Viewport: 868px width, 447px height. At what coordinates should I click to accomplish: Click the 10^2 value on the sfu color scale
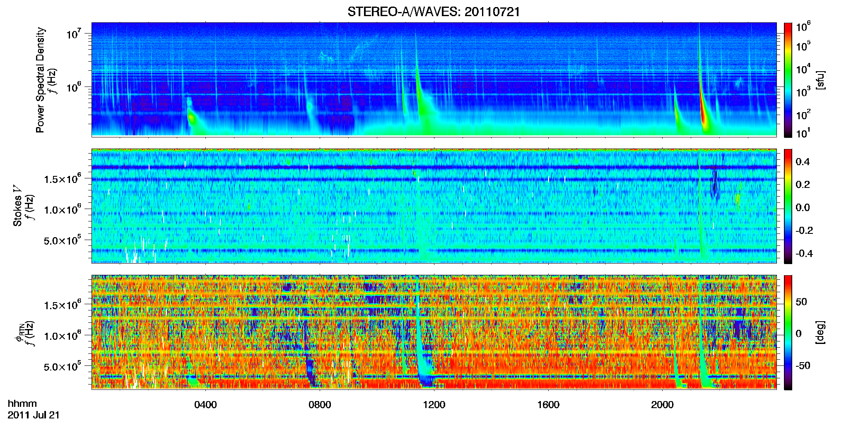(803, 114)
